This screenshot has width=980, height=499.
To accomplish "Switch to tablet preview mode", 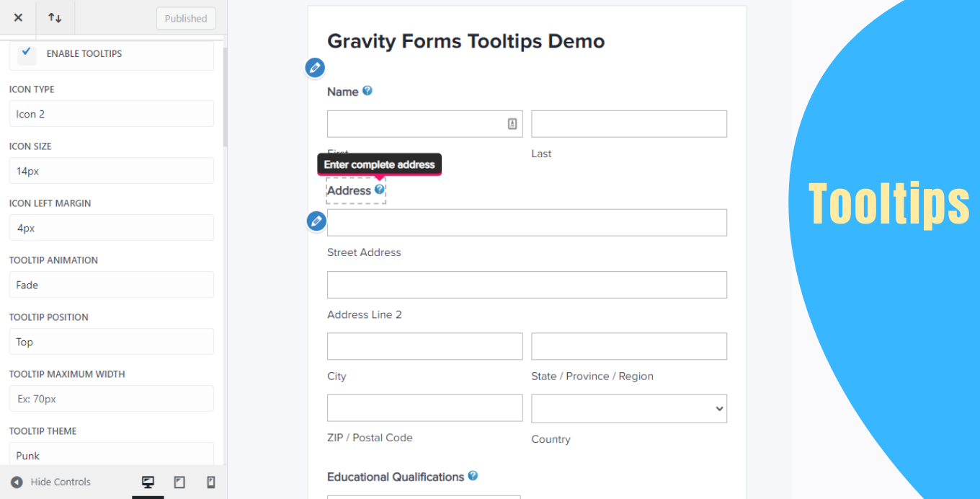I will tap(179, 482).
